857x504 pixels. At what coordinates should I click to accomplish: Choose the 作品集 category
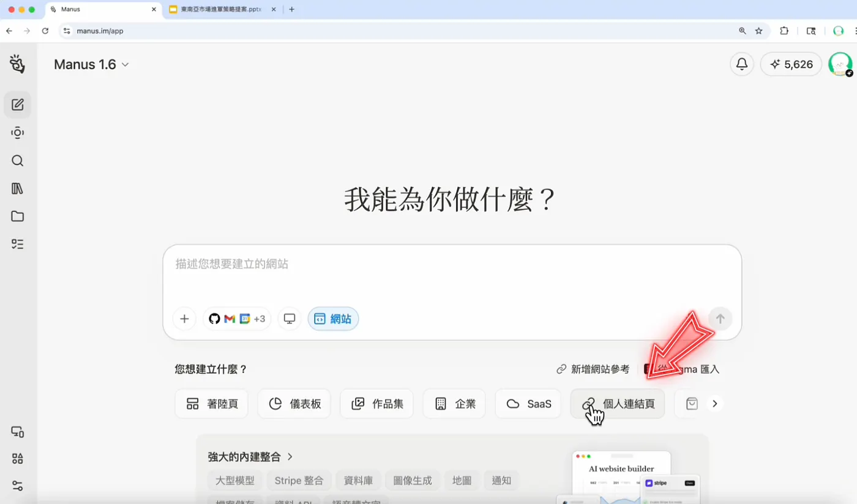pyautogui.click(x=376, y=404)
